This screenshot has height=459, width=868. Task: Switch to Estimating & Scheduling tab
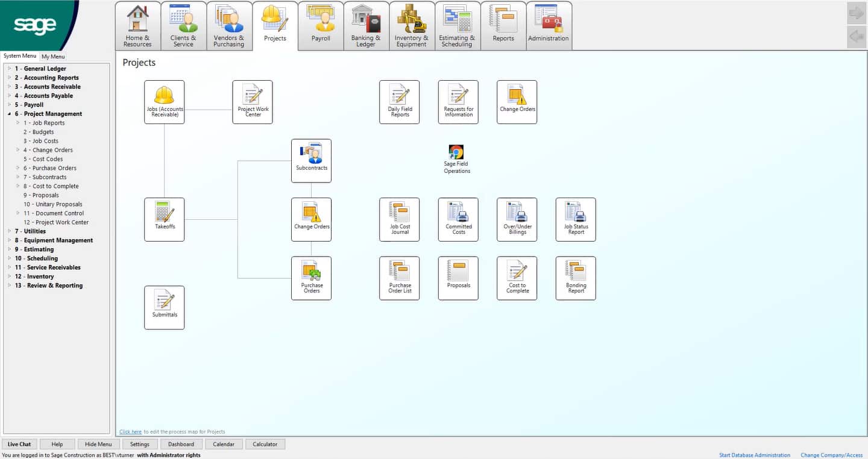pos(457,26)
